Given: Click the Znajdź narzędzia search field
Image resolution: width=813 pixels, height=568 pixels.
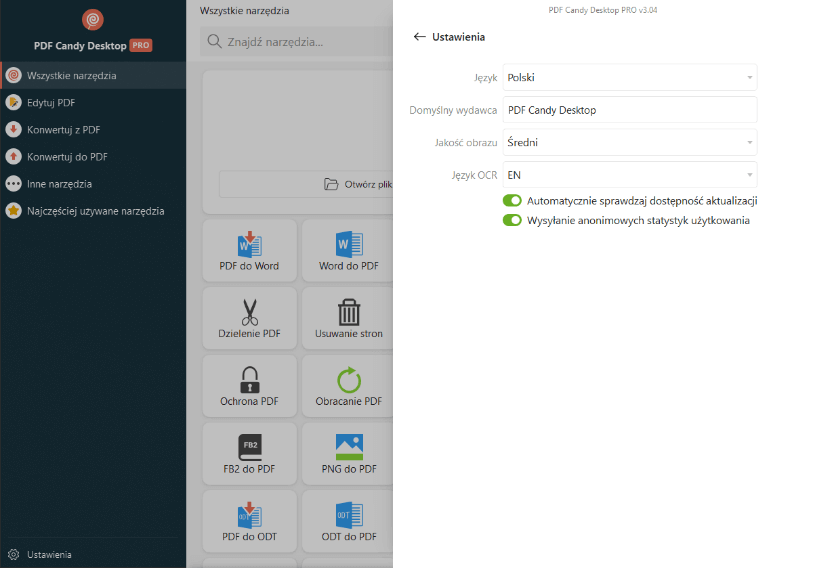Looking at the screenshot, I should point(297,41).
